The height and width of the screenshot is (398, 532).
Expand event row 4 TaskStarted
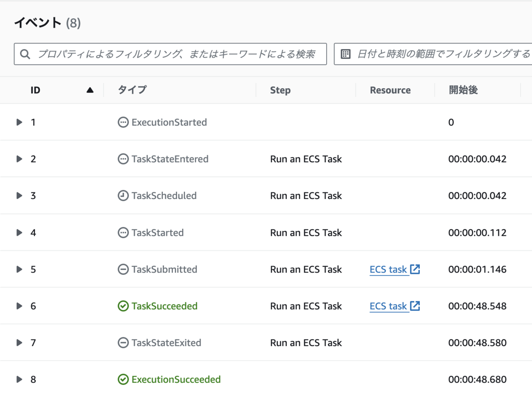19,233
